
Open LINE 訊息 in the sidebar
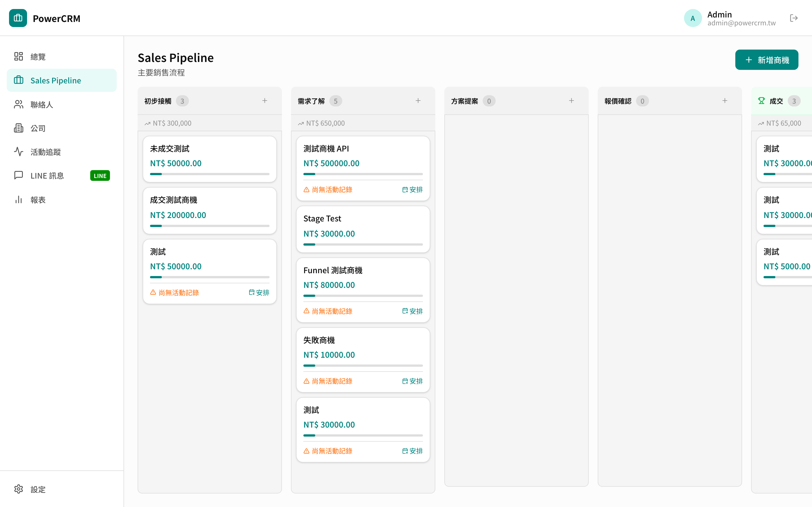(x=47, y=176)
